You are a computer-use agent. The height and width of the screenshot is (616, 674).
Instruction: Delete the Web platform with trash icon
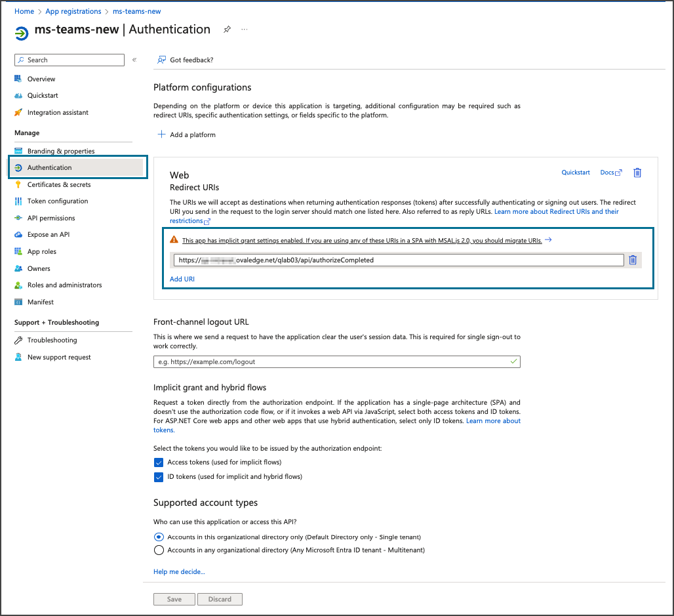[637, 173]
